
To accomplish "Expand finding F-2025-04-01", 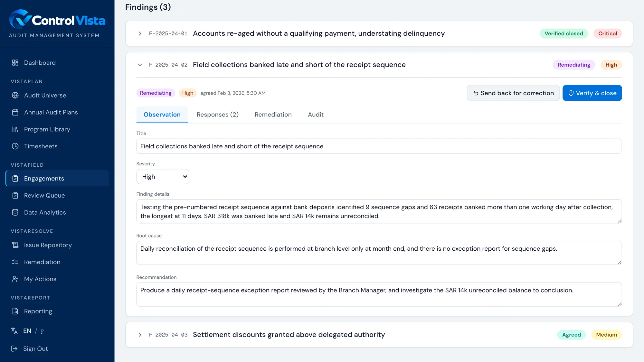I will [140, 33].
